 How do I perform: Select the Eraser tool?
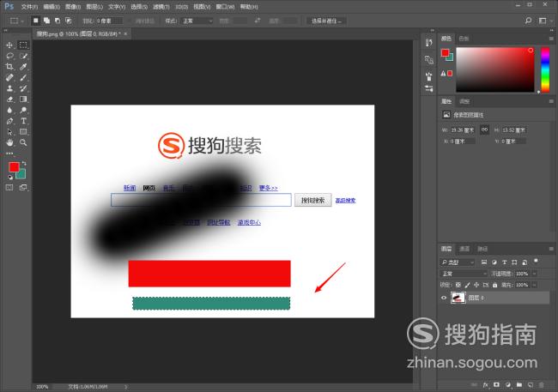tap(9, 100)
